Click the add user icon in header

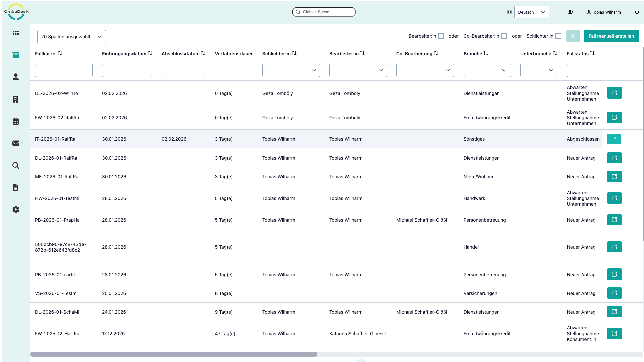coord(570,12)
